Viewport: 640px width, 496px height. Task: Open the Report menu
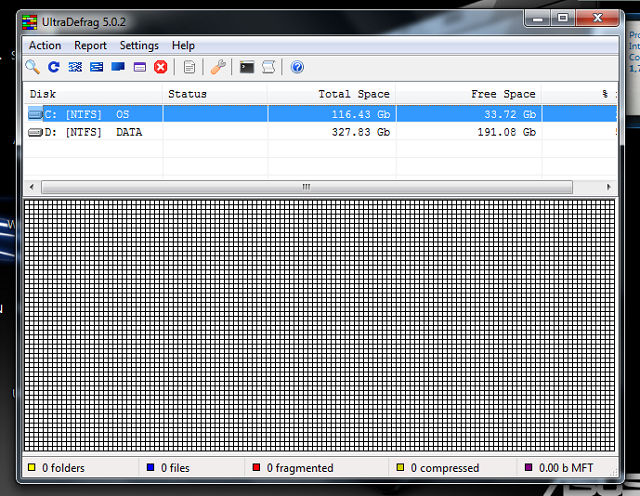(90, 45)
